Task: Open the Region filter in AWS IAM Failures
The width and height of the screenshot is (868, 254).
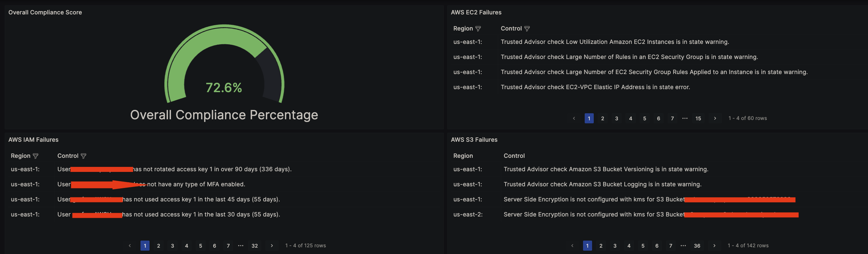Action: (36, 156)
